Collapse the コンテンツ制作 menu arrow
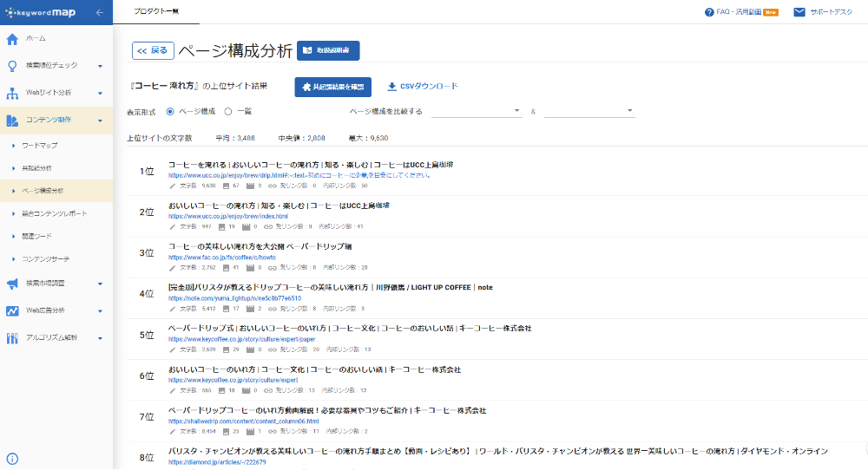 pyautogui.click(x=100, y=121)
